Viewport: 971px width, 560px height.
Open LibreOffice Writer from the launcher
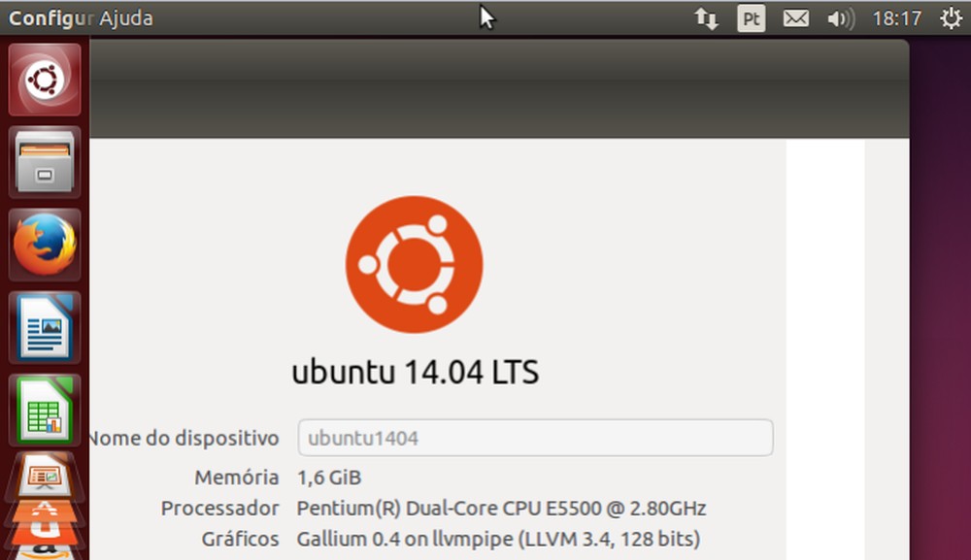tap(45, 325)
